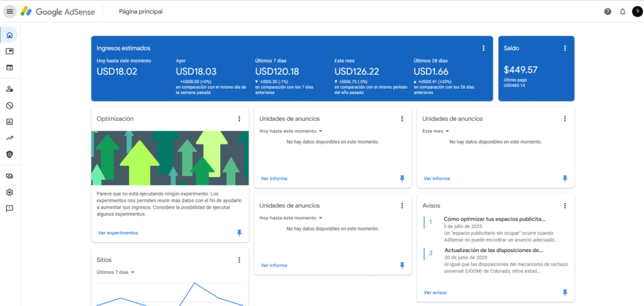Screen dimensions: 644x306
Task: Open the hamburger main menu
Action: coord(9,11)
